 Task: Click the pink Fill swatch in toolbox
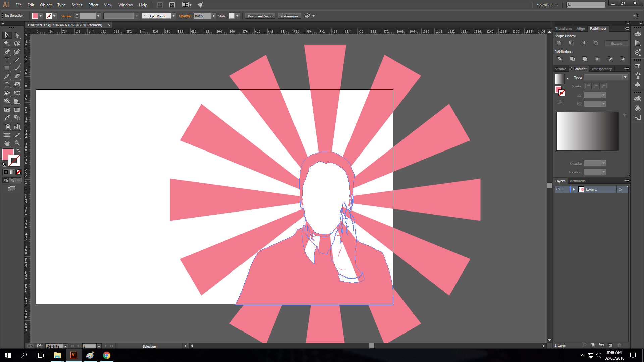tap(8, 155)
